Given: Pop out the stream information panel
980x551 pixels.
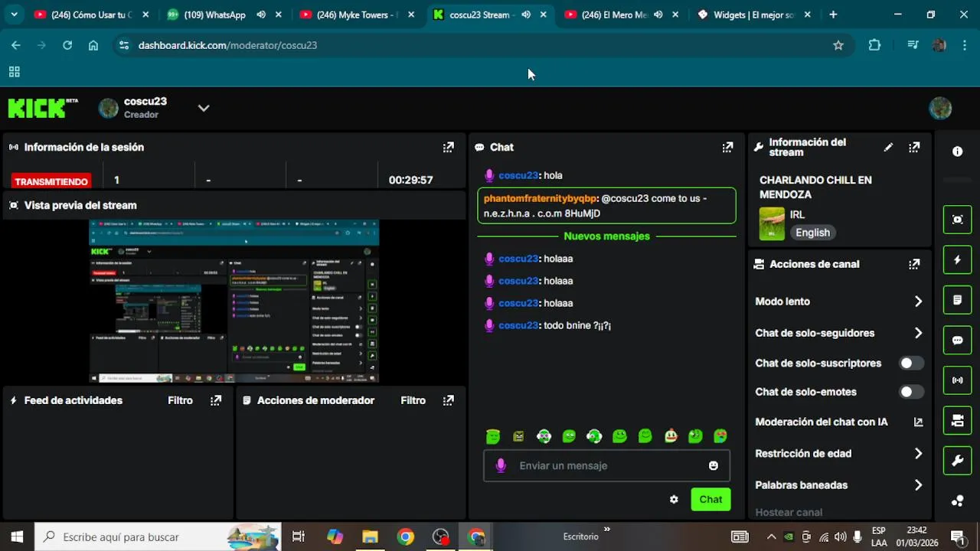Looking at the screenshot, I should (914, 147).
